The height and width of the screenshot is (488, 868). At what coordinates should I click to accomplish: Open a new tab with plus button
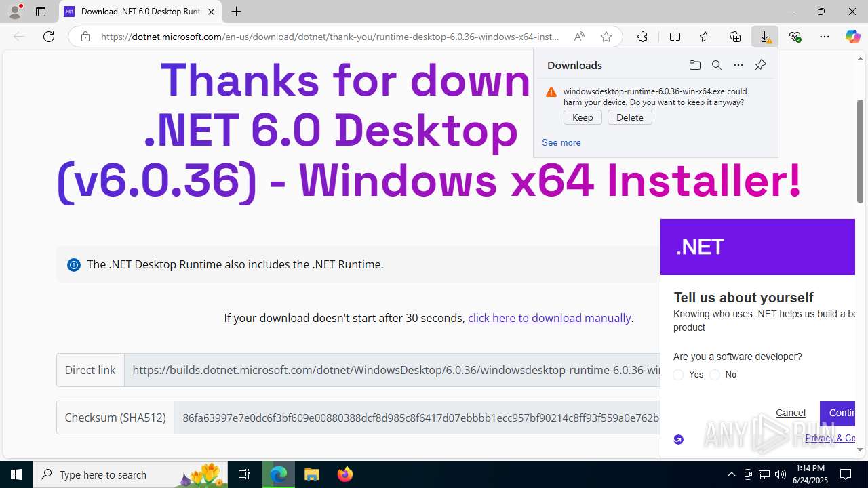point(236,12)
